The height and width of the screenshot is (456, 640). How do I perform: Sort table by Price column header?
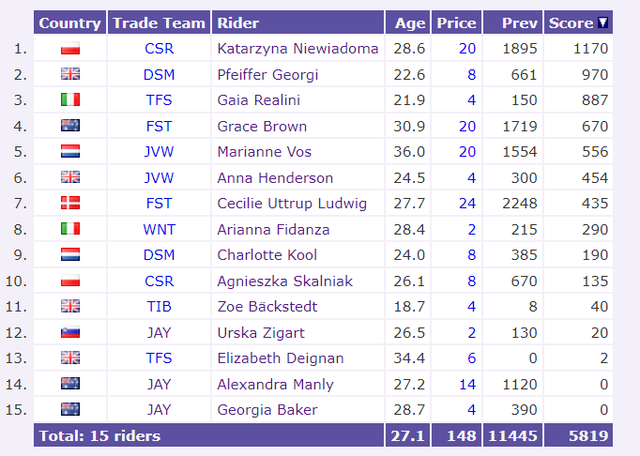pyautogui.click(x=456, y=23)
